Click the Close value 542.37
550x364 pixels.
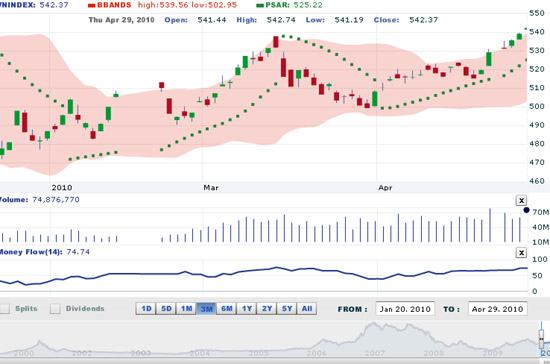pos(423,20)
